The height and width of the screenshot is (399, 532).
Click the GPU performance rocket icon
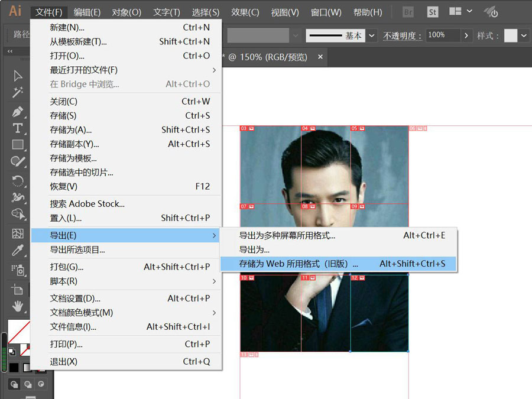click(491, 12)
